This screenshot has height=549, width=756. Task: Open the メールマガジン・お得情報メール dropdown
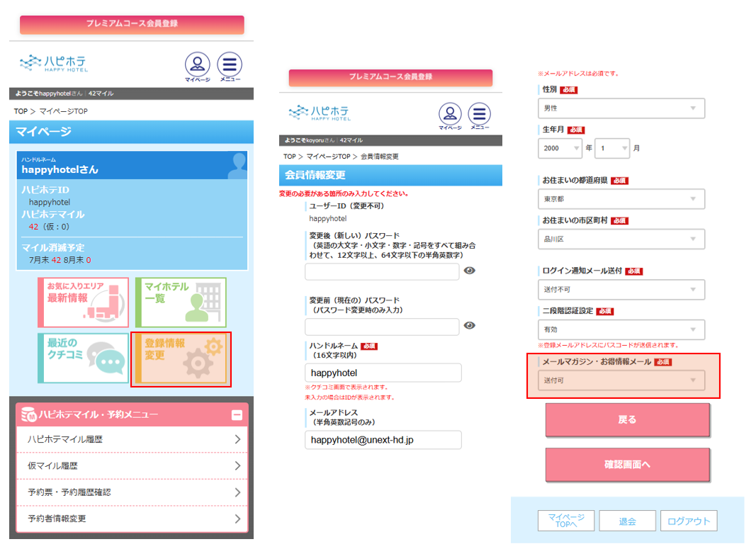pos(621,380)
